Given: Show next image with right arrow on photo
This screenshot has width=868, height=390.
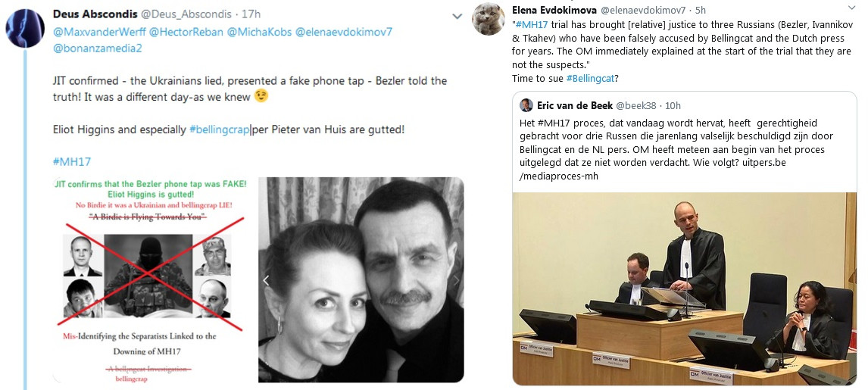Looking at the screenshot, I should pyautogui.click(x=457, y=280).
